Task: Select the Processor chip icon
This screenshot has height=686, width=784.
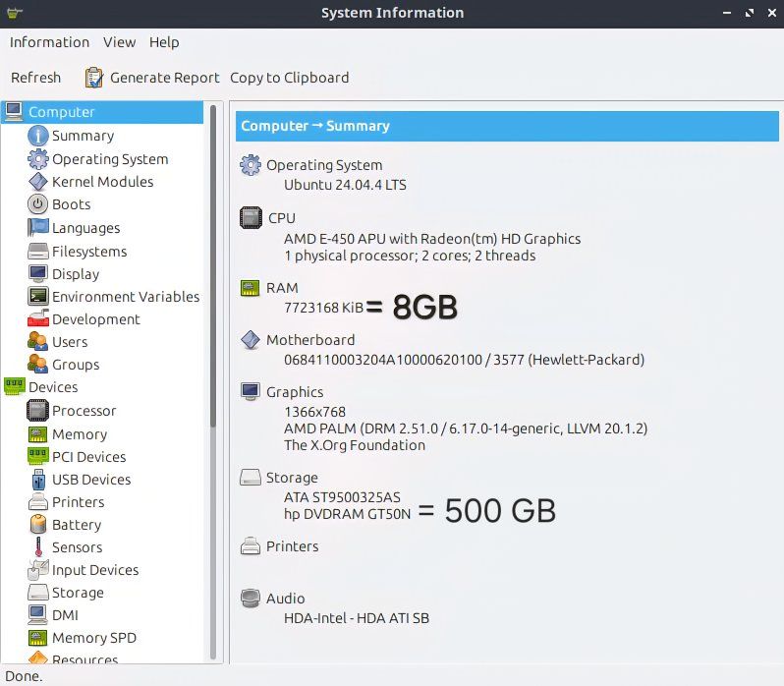Action: tap(37, 411)
